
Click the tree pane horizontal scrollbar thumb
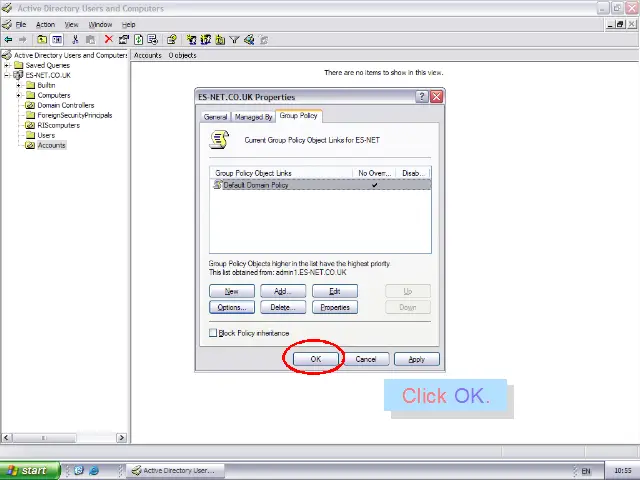pyautogui.click(x=44, y=438)
